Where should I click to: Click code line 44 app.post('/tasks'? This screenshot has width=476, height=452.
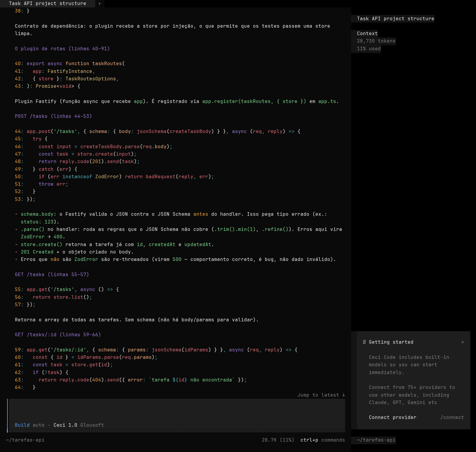click(x=158, y=132)
